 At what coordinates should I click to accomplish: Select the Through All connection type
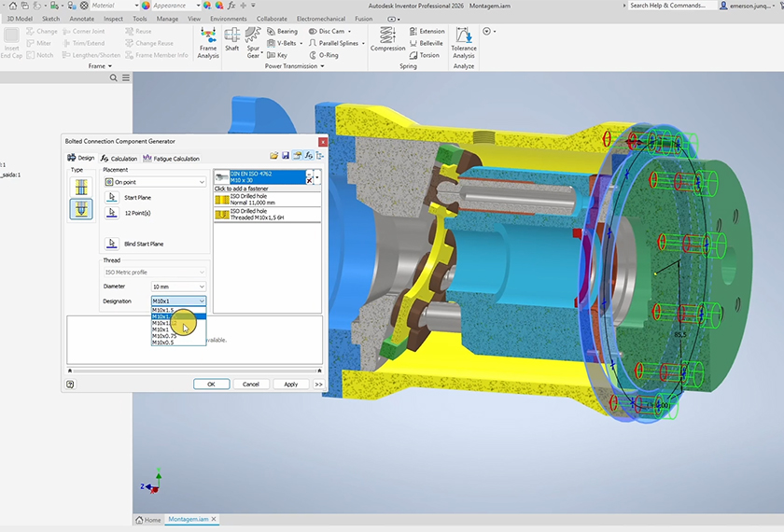[x=80, y=187]
